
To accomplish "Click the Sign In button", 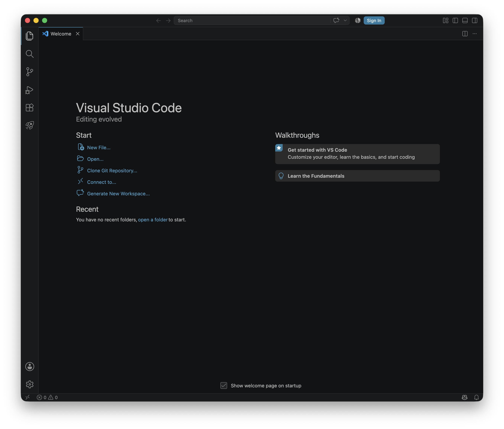I will 374,20.
